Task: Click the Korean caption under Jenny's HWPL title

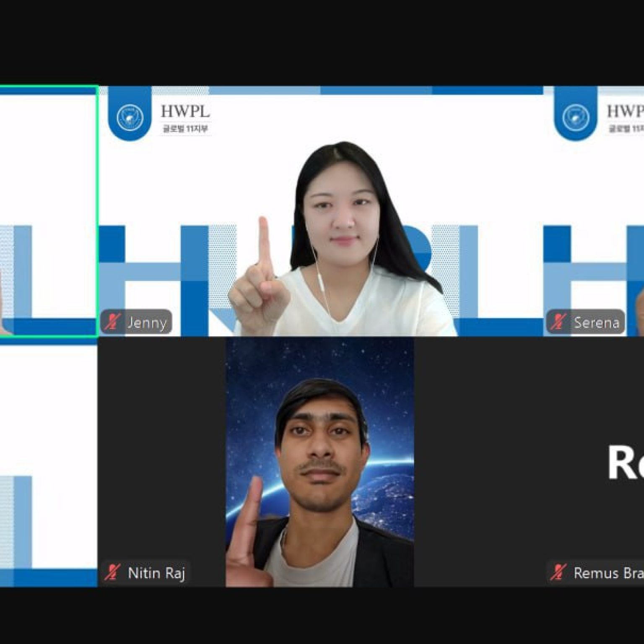Action: [185, 129]
